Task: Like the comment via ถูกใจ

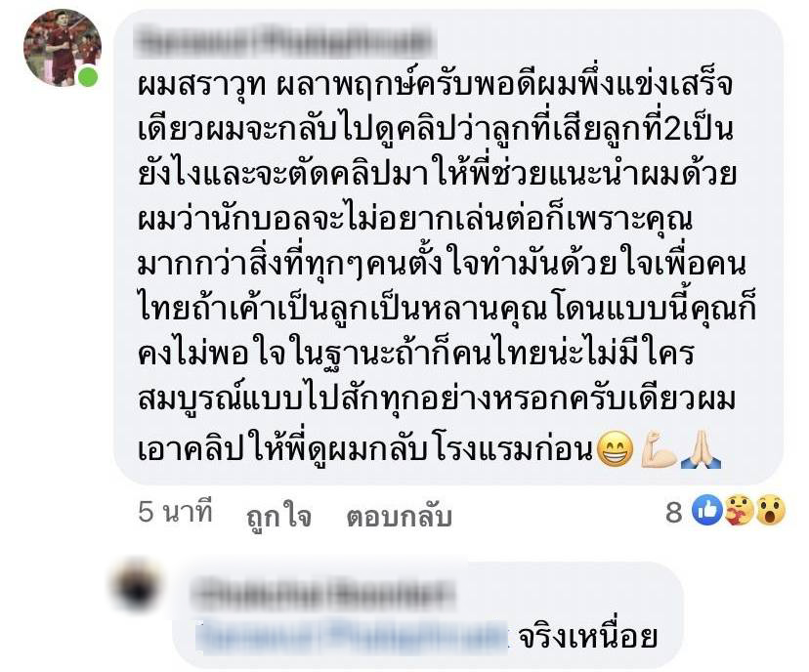Action: pos(279,515)
